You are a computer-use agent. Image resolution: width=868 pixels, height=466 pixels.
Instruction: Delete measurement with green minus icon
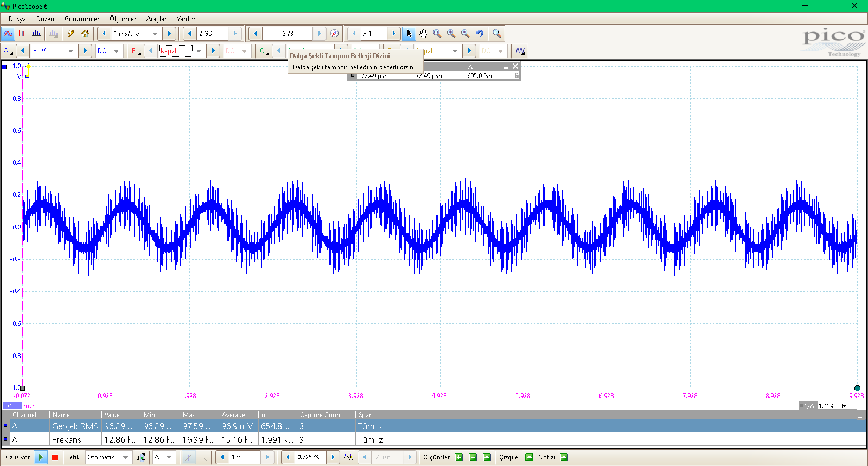473,457
